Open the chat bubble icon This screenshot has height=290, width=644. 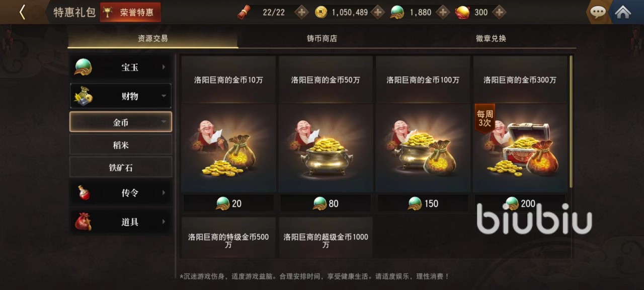click(x=598, y=12)
